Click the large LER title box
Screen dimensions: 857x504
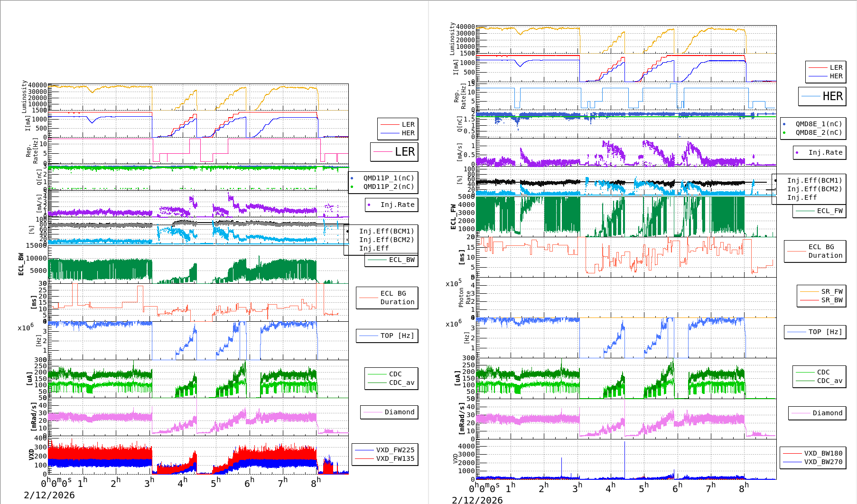394,152
